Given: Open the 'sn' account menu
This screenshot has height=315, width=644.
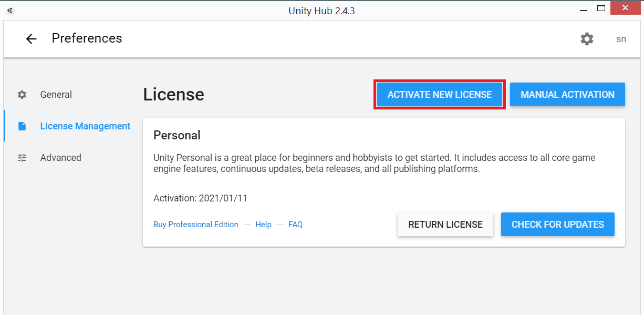Looking at the screenshot, I should pos(621,39).
